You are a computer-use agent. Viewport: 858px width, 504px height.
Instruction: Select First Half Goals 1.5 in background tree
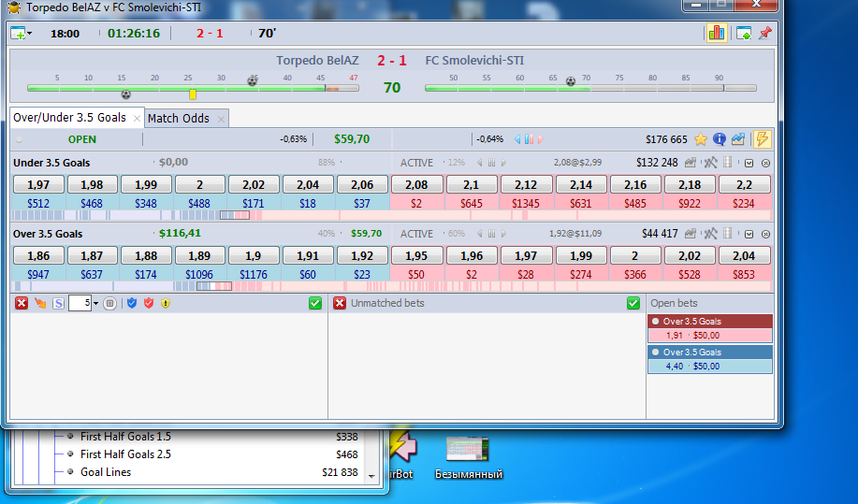125,437
